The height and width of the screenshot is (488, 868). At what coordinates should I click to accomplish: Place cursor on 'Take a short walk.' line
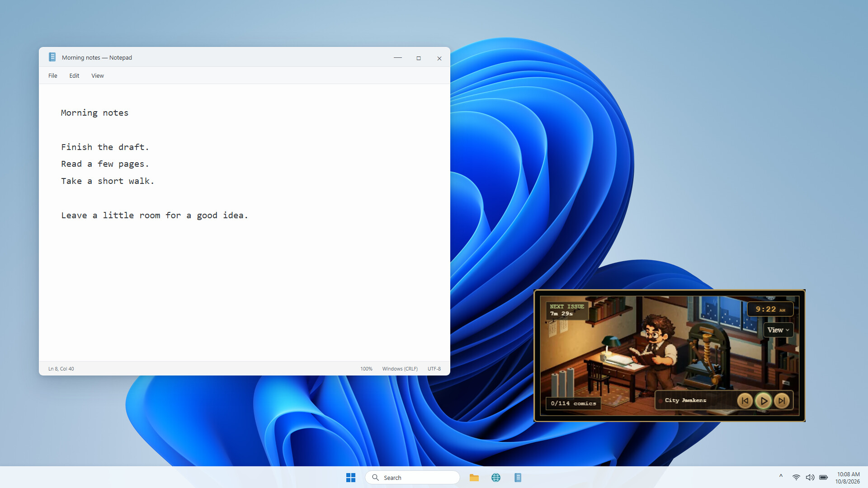coord(108,181)
